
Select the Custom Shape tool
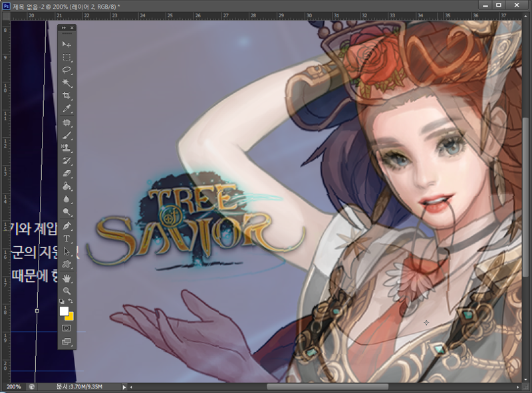pos(66,265)
